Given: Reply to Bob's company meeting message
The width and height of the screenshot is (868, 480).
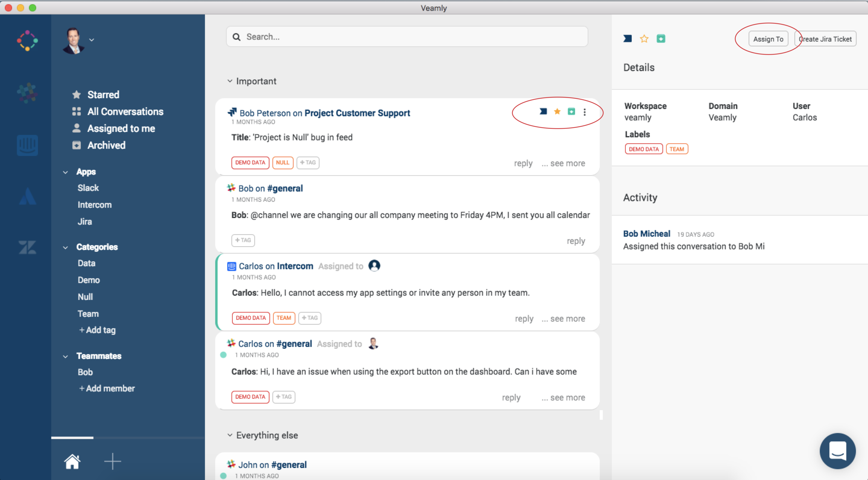Looking at the screenshot, I should coord(576,241).
